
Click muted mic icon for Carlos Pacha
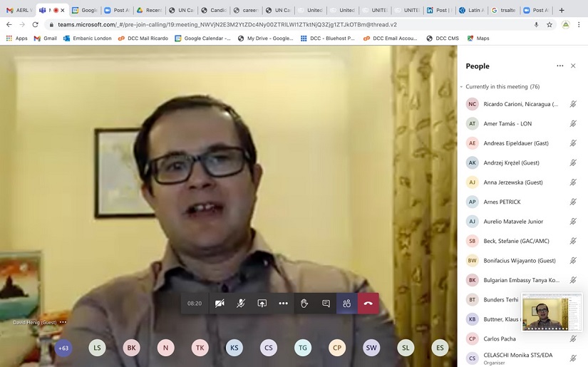573,338
